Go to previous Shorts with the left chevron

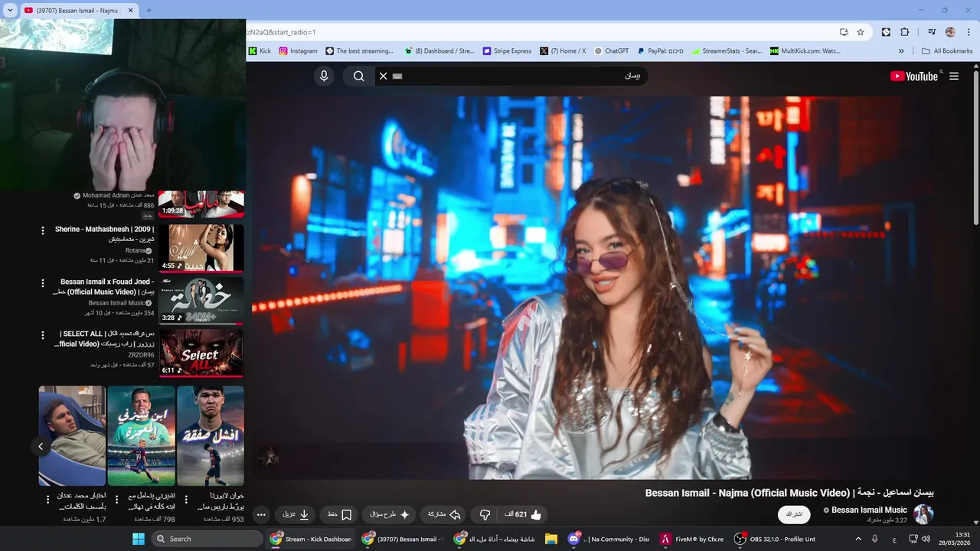(41, 446)
